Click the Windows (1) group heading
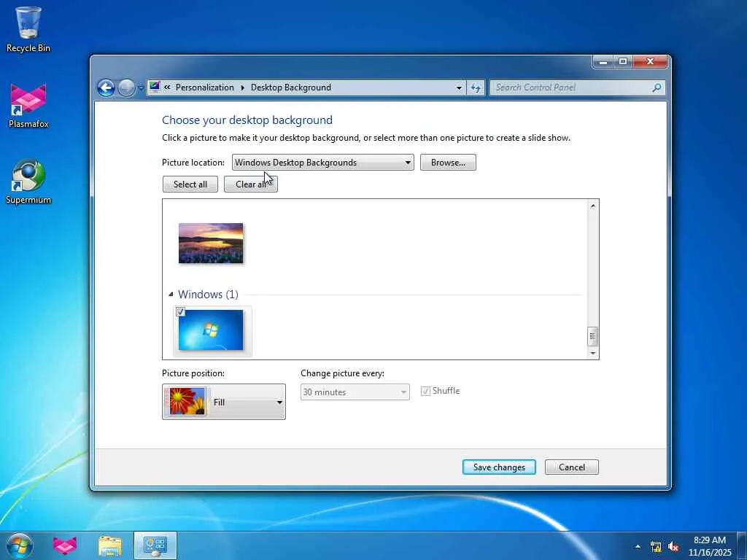747x560 pixels. click(x=208, y=295)
